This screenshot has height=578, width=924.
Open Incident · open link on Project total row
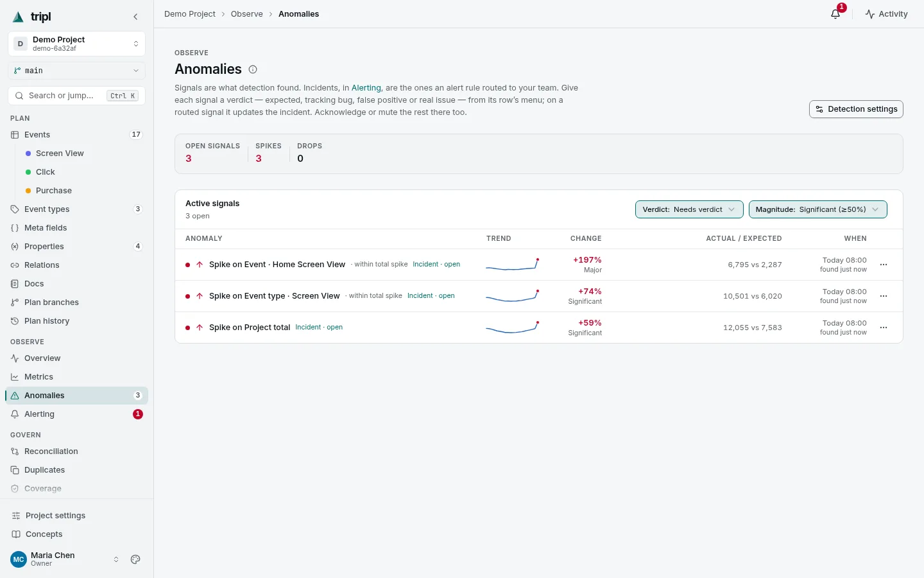pos(319,328)
